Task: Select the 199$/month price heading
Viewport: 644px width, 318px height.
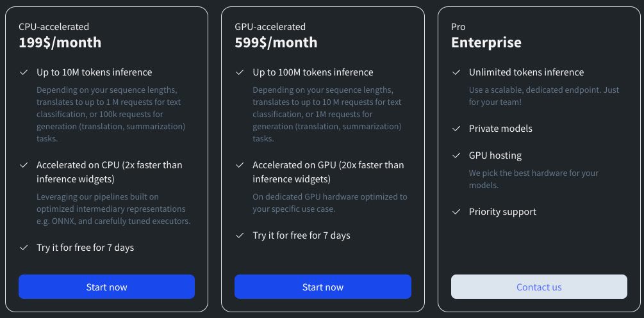Action: (60, 43)
